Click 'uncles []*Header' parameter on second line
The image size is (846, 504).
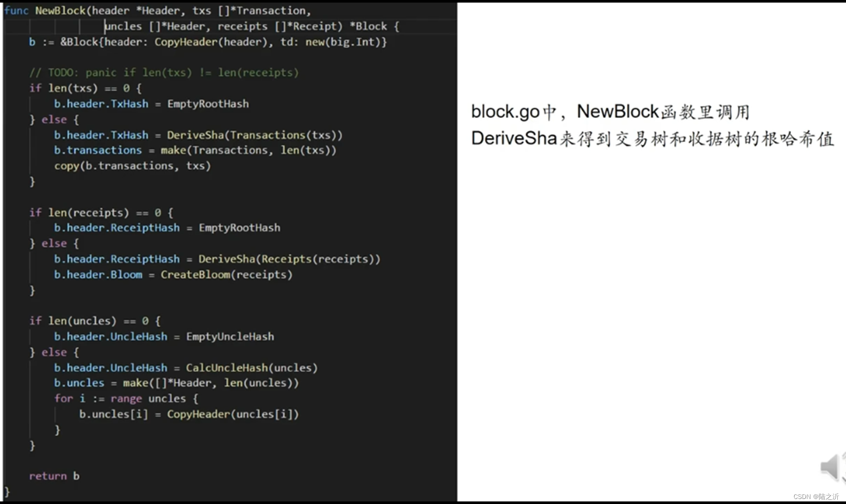pos(155,26)
